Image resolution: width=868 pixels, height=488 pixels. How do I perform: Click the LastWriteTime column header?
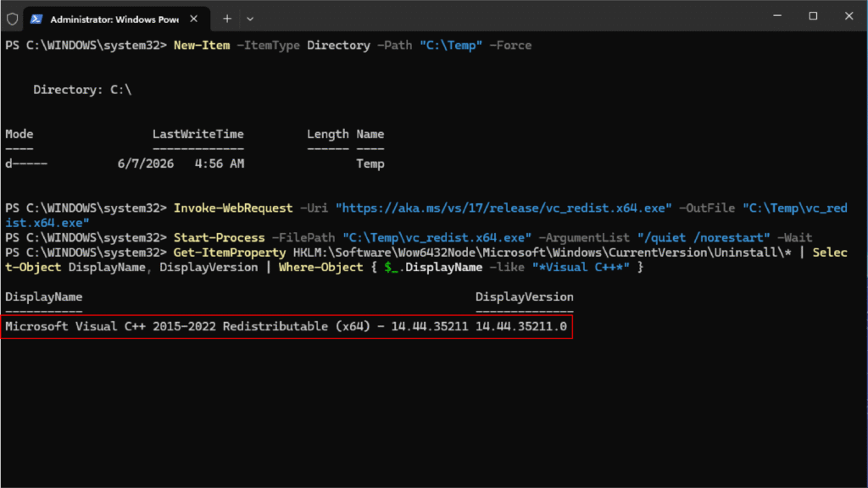tap(198, 134)
